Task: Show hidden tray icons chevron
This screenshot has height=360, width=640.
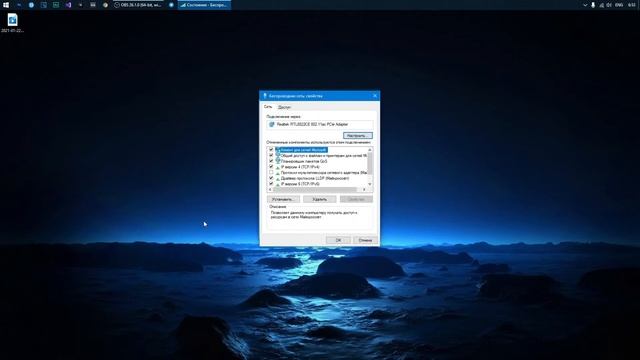Action: (584, 5)
